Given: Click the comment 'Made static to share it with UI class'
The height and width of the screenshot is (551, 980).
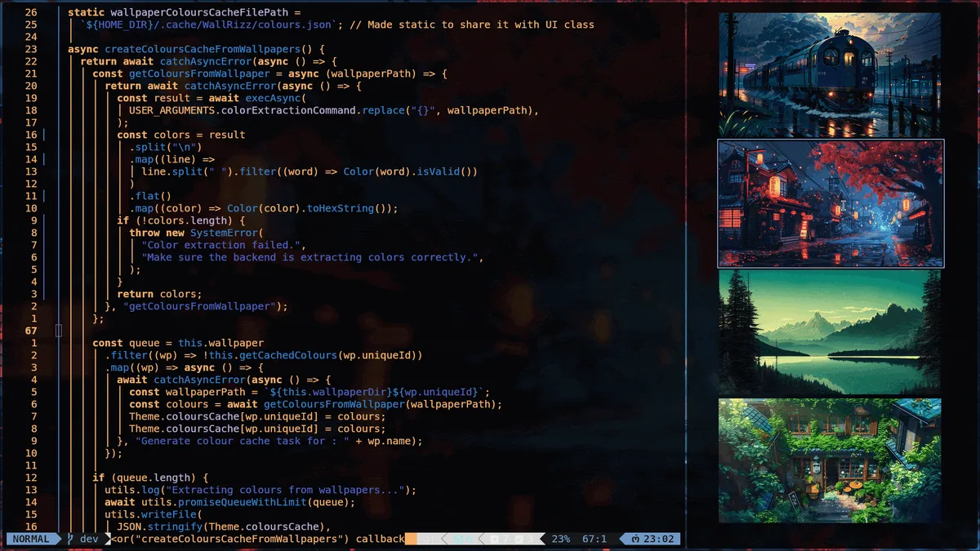Looking at the screenshot, I should tap(472, 24).
